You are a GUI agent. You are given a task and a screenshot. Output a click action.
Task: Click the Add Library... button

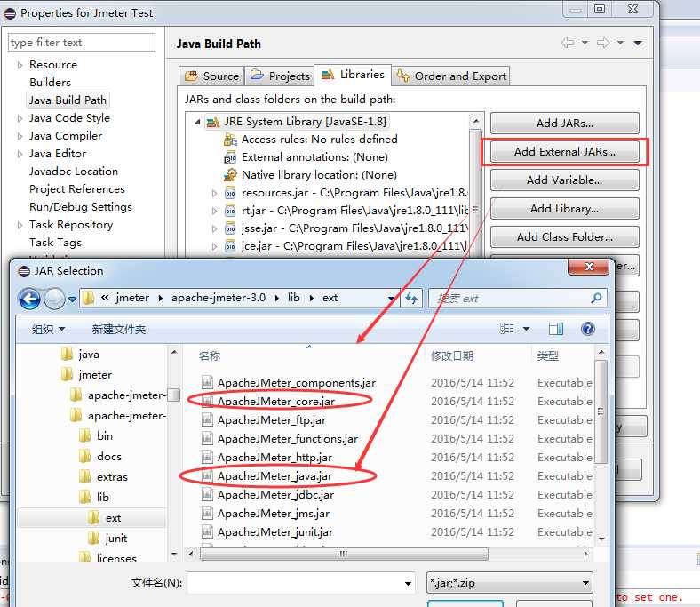coord(565,209)
